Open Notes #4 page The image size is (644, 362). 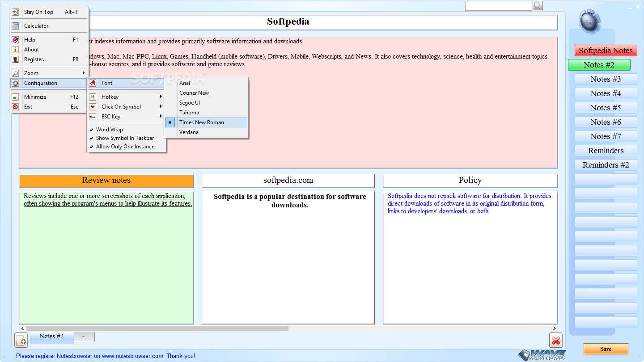coord(606,93)
